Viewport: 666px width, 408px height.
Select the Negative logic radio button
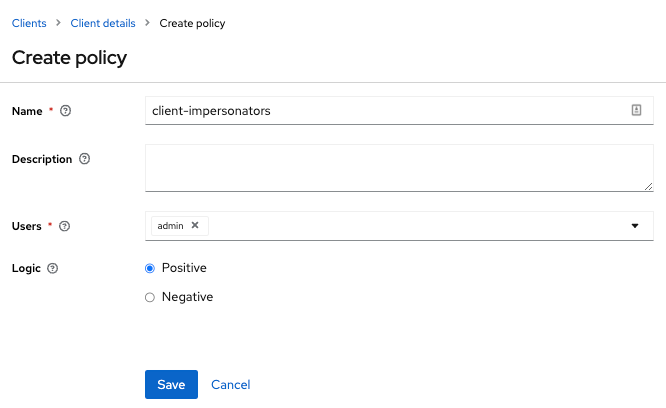click(150, 297)
